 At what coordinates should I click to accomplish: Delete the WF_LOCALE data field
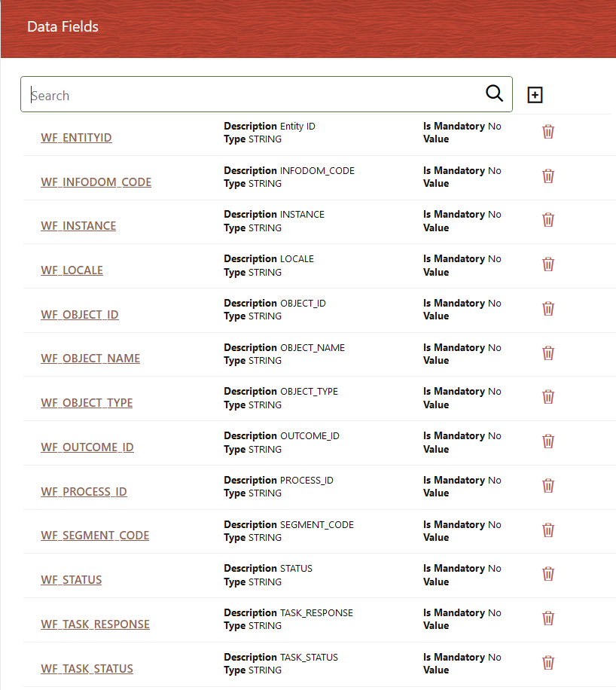547,264
